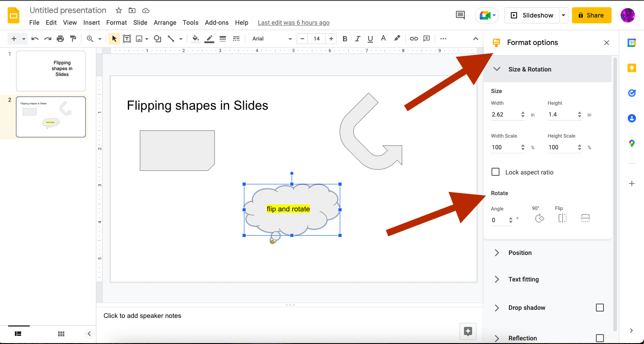644x344 pixels.
Task: Click the rotate 90 degrees icon
Action: 539,218
